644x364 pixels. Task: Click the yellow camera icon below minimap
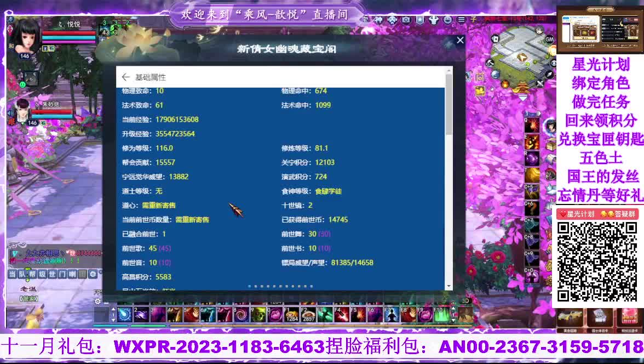click(479, 91)
